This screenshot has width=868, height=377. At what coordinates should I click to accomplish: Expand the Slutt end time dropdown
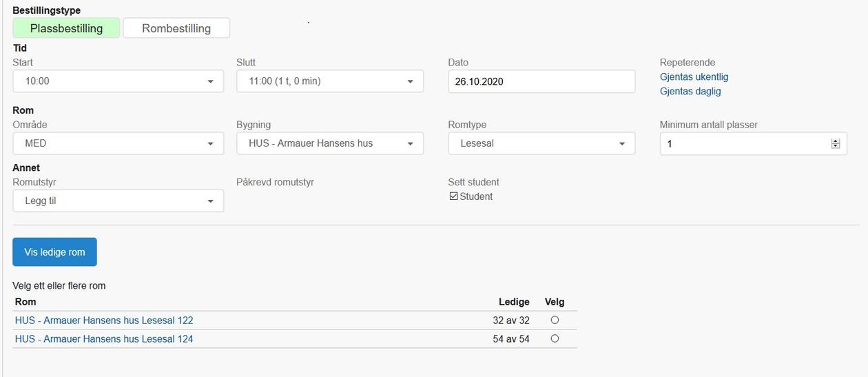tap(330, 81)
